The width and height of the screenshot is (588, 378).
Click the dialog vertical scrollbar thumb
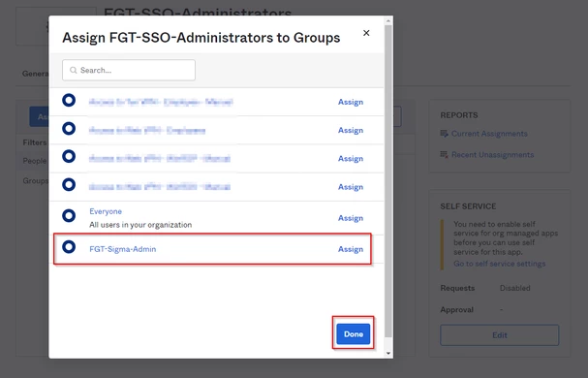click(x=388, y=181)
